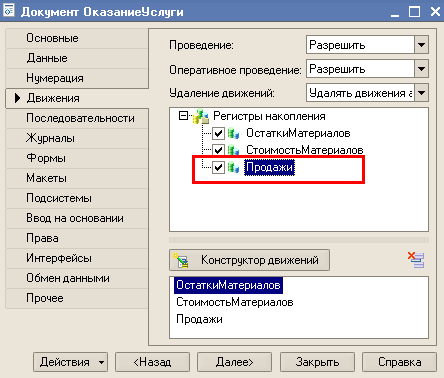Image resolution: width=444 pixels, height=378 pixels.
Task: Select Продажи in the lower list
Action: tap(199, 319)
